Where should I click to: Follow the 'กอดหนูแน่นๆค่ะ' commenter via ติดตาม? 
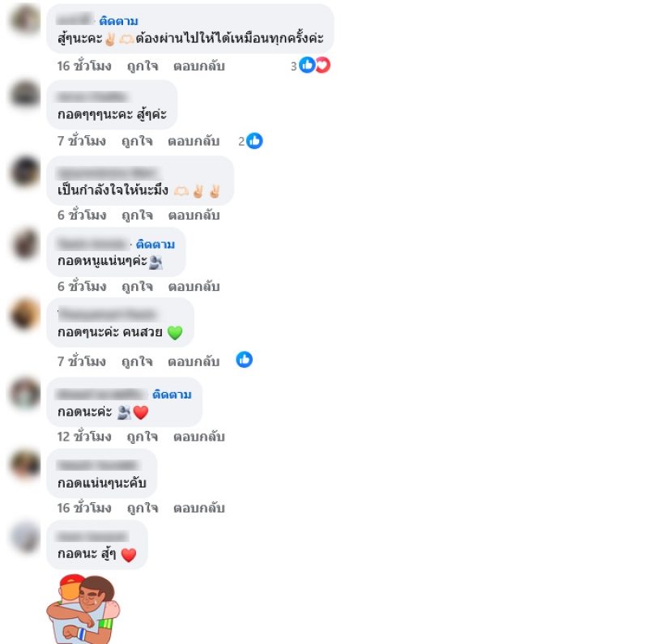pyautogui.click(x=156, y=245)
